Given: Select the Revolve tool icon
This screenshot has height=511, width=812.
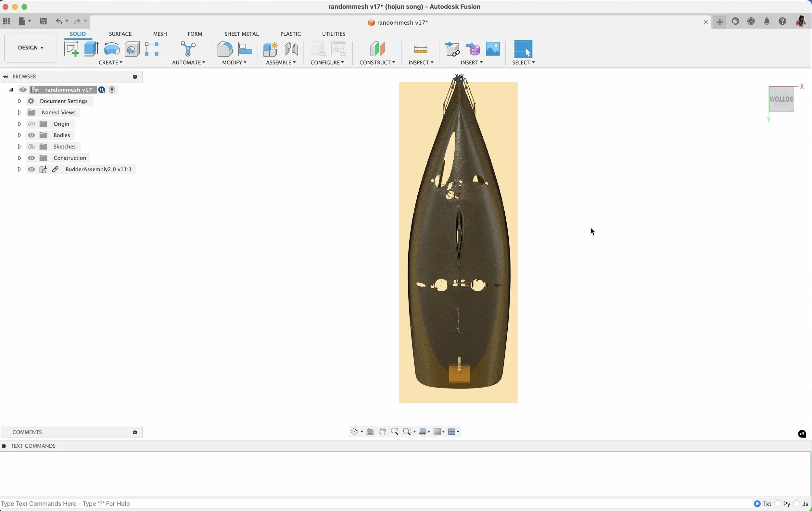Looking at the screenshot, I should tap(112, 49).
